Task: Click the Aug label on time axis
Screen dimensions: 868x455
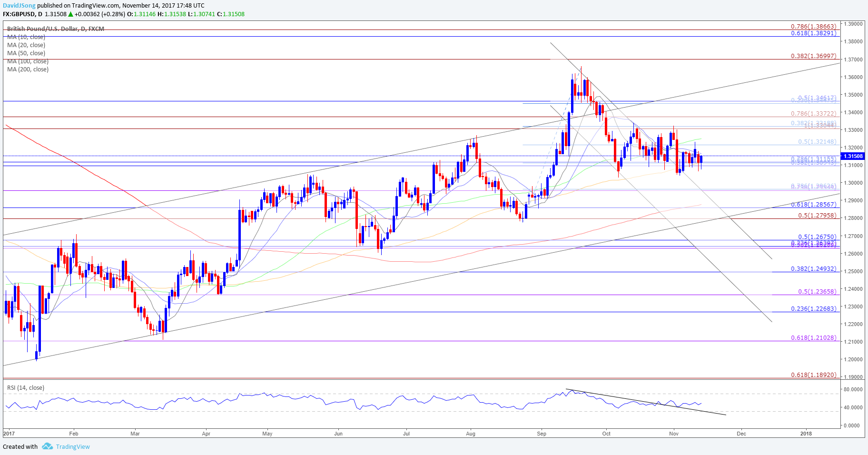Action: coord(471,434)
